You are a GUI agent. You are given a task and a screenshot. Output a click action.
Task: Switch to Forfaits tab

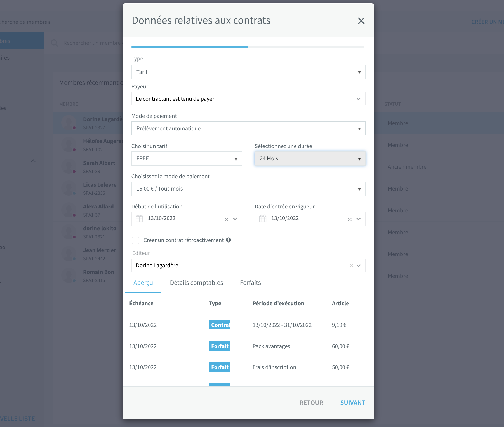click(x=250, y=283)
